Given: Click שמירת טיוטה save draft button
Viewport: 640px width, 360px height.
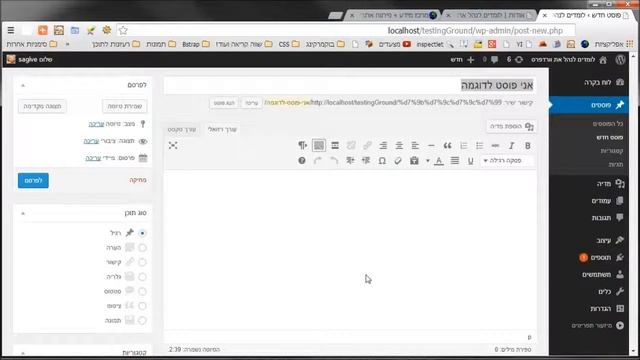Looking at the screenshot, I should point(125,106).
